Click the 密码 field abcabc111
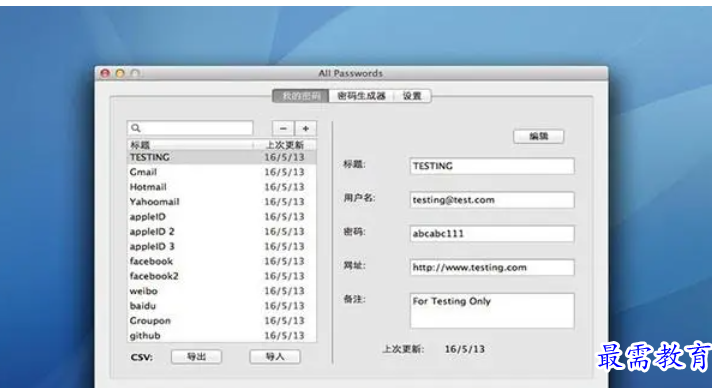Image resolution: width=719 pixels, height=388 pixels. [x=492, y=233]
